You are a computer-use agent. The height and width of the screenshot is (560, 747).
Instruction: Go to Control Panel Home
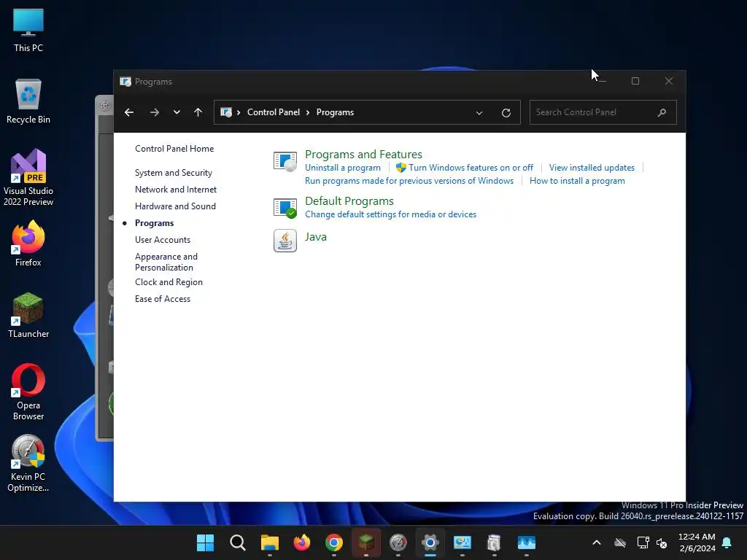(x=174, y=149)
